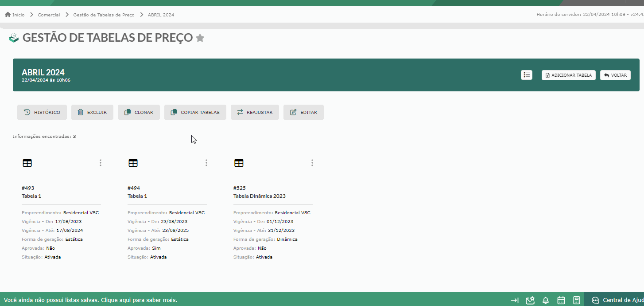Open notifications bell icon
Screen dimensions: 644x306
pos(546,300)
